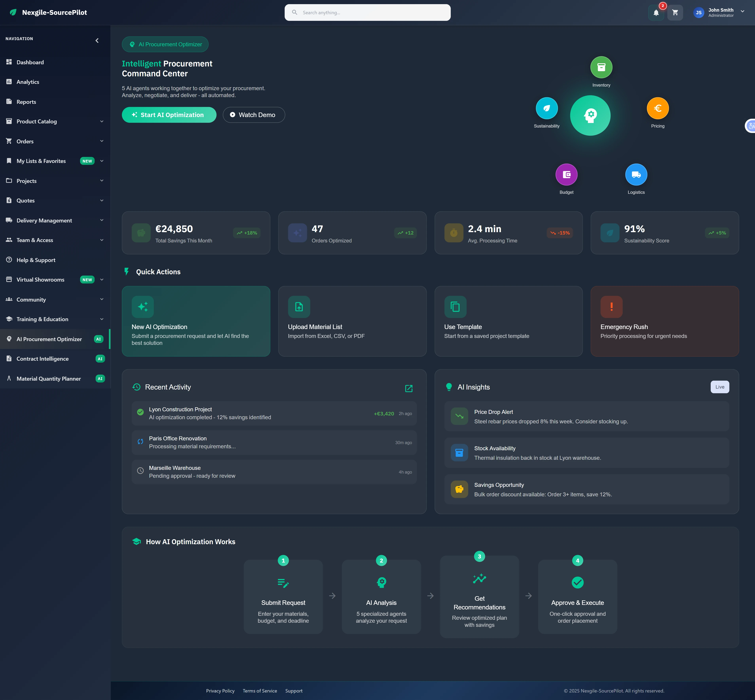Toggle the Live indicator in AI Insights
This screenshot has width=755, height=700.
point(719,387)
